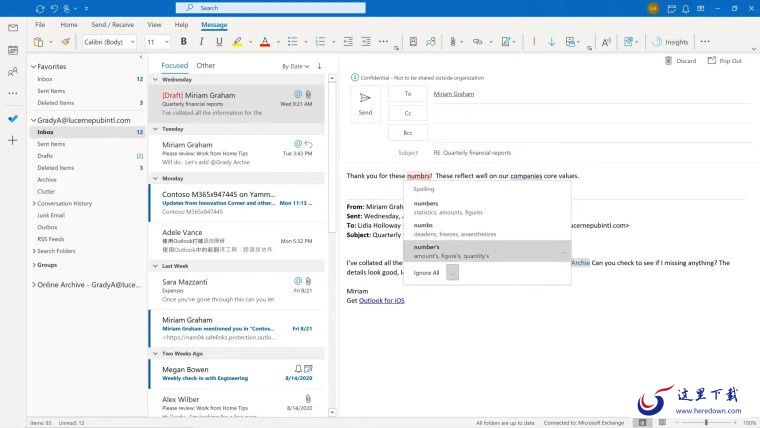
Task: Open the To Do checkmark app
Action: 13,118
